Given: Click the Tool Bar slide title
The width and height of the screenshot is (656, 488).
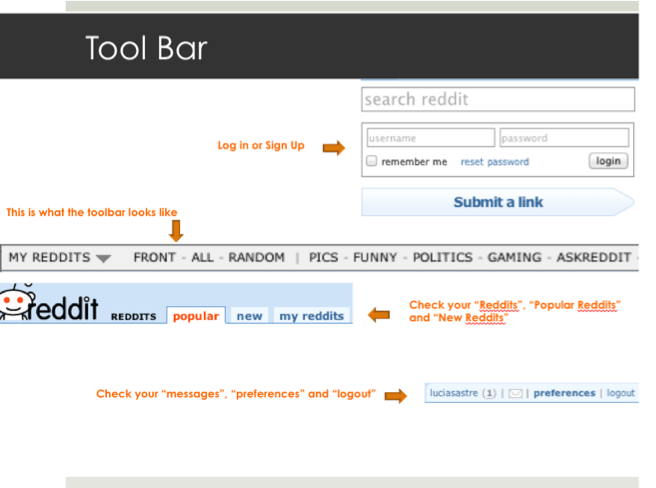Looking at the screenshot, I should [146, 48].
